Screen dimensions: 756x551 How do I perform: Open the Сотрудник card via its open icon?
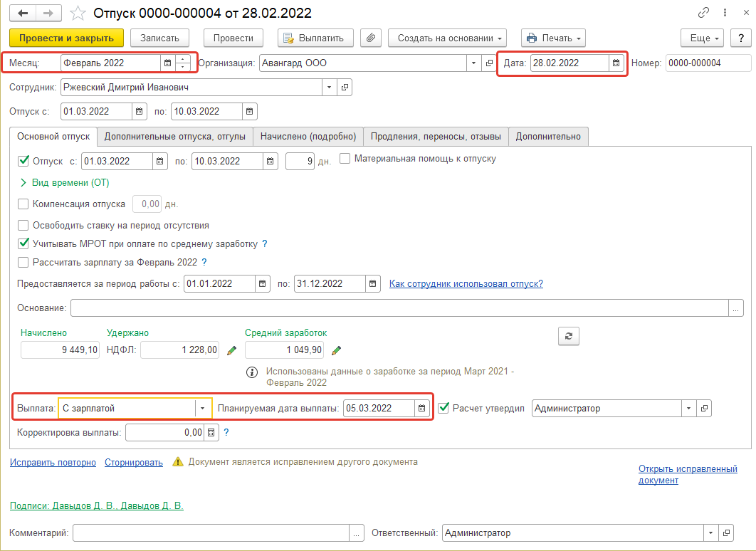point(345,88)
